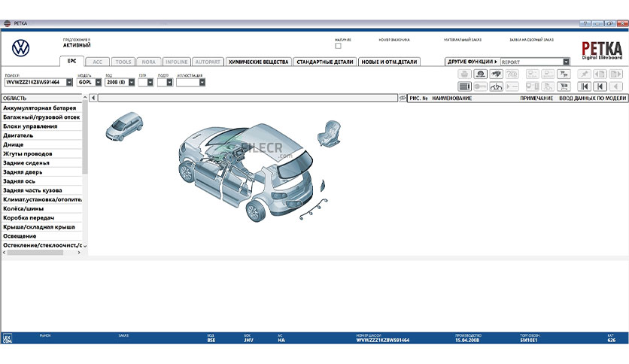
Task: Tick the Наличие checkbox
Action: point(338,47)
